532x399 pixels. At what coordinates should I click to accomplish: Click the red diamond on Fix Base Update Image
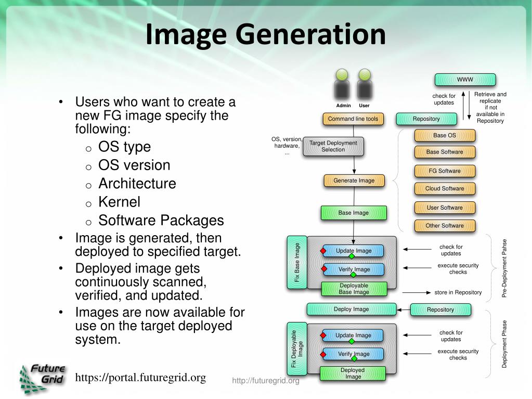click(323, 251)
